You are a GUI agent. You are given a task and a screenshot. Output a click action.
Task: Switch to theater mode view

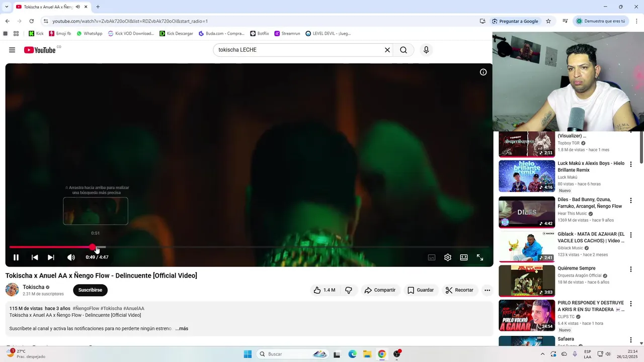[x=464, y=257]
